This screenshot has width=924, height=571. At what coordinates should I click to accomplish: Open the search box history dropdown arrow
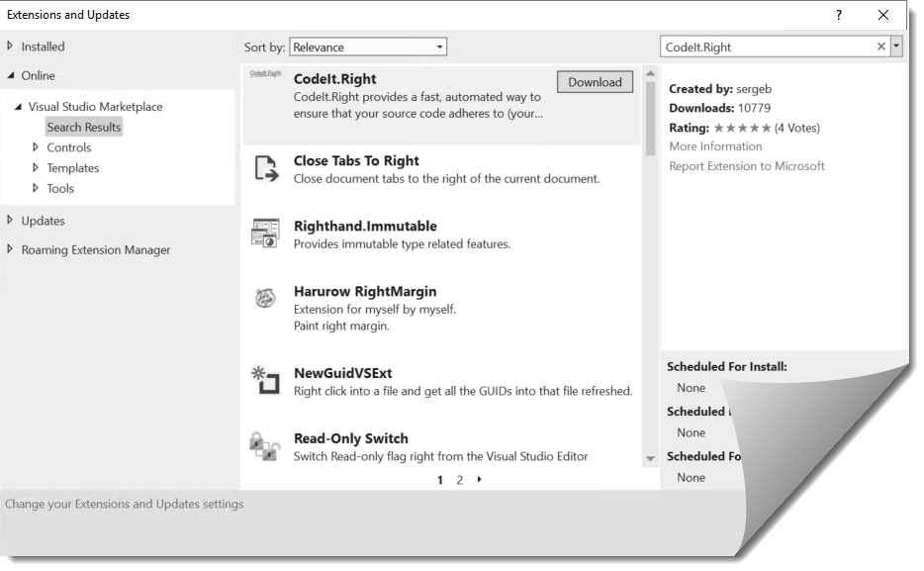pyautogui.click(x=896, y=47)
